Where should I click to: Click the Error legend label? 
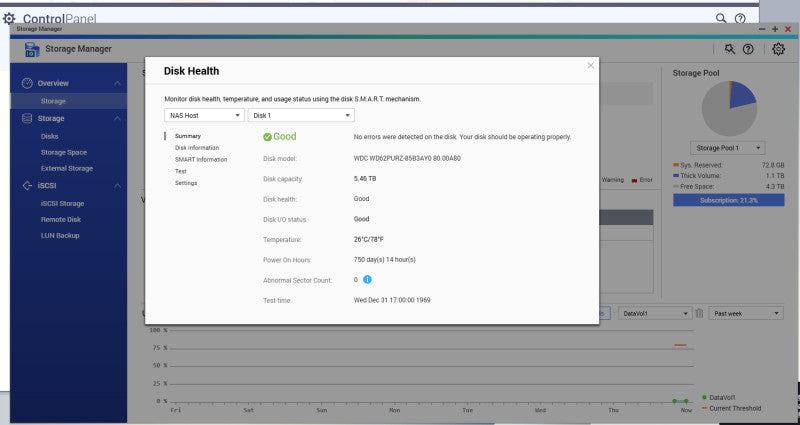[x=646, y=180]
